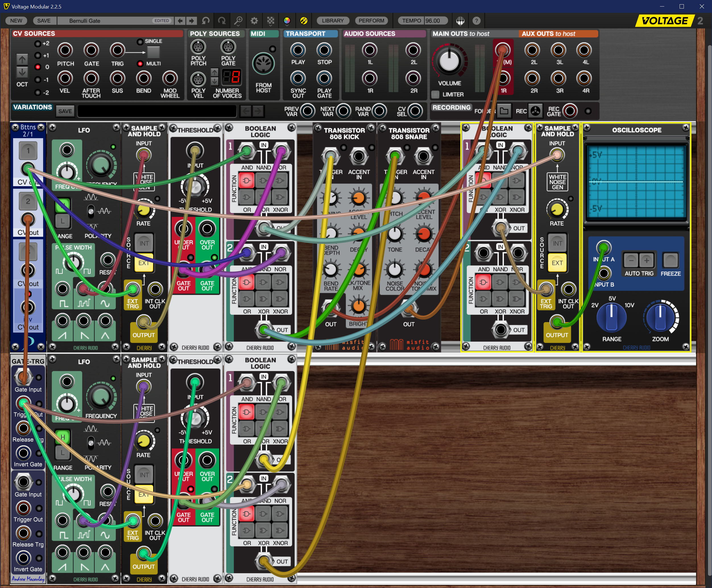Open help with the question mark icon

click(x=476, y=21)
